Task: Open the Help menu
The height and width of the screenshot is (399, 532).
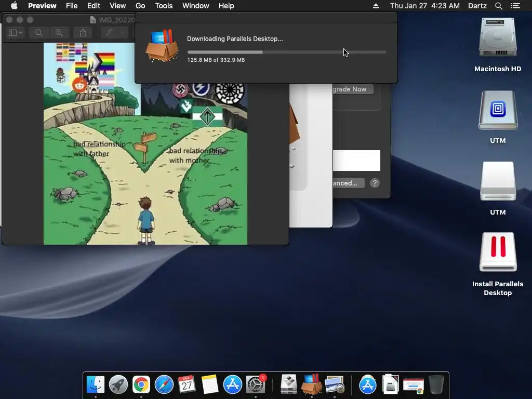Action: 227,6
